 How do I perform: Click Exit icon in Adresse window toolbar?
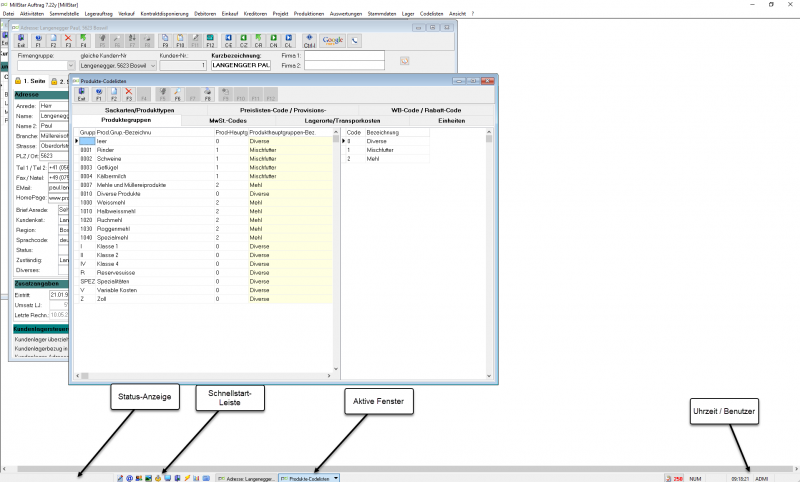tap(21, 41)
